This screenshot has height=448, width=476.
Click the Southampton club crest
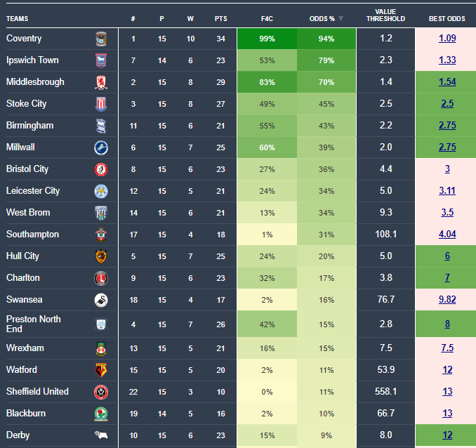coord(101,235)
